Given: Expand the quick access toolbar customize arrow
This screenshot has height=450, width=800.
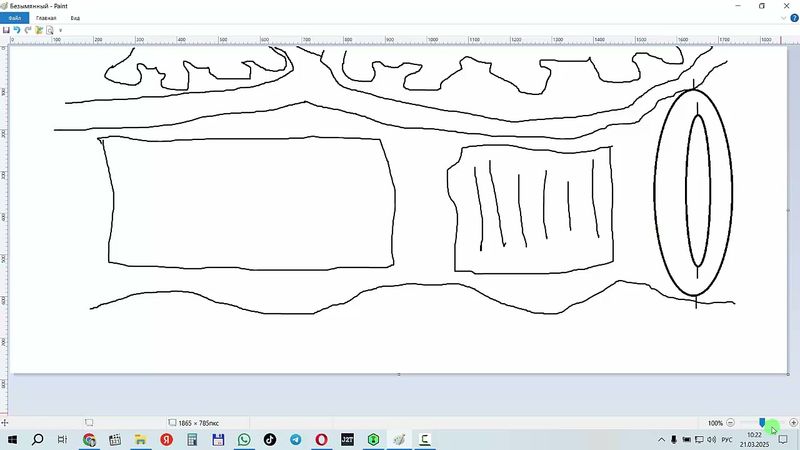Looking at the screenshot, I should click(x=60, y=30).
